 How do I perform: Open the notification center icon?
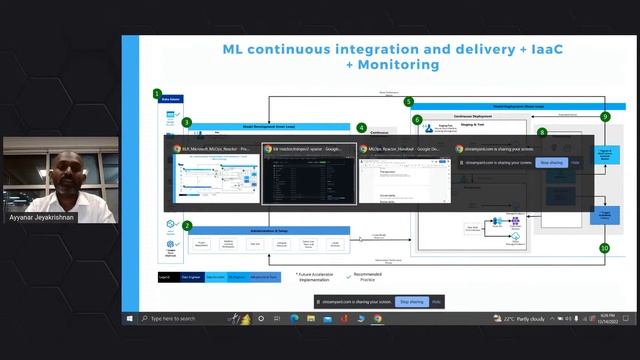point(626,318)
